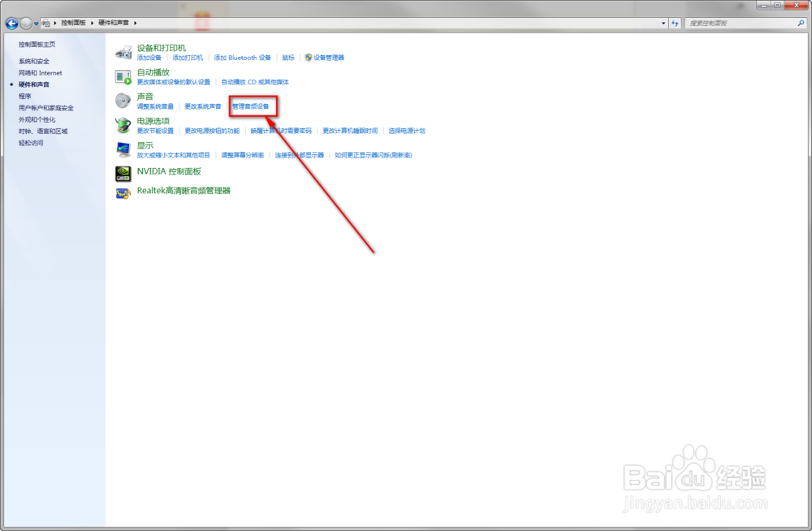Click 更改节能设置 link
812x531 pixels.
pos(155,131)
